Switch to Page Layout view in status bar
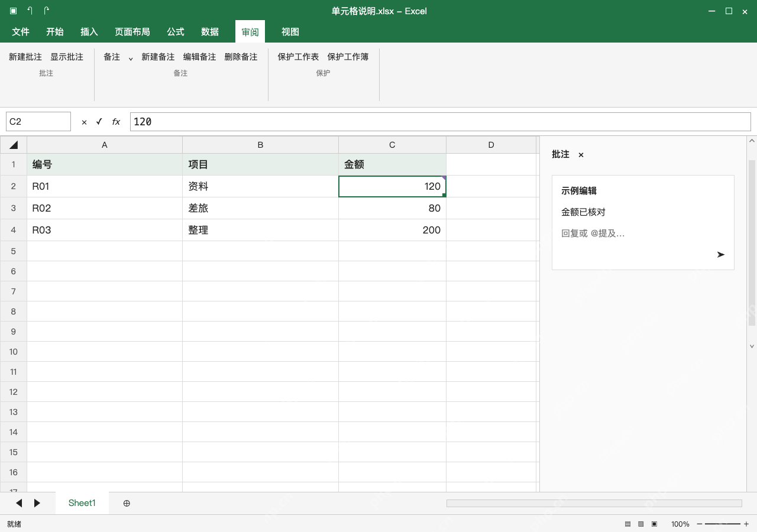The height and width of the screenshot is (532, 757). click(640, 524)
